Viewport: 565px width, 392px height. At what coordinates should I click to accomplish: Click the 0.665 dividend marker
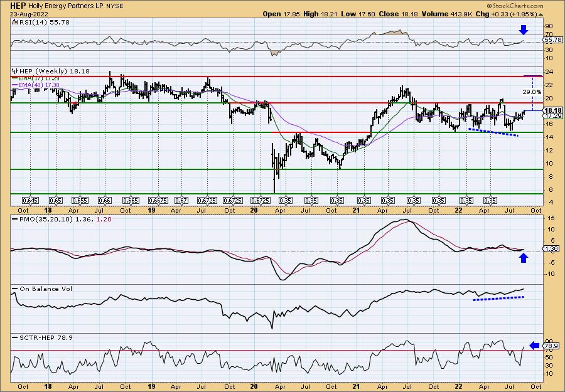click(131, 200)
